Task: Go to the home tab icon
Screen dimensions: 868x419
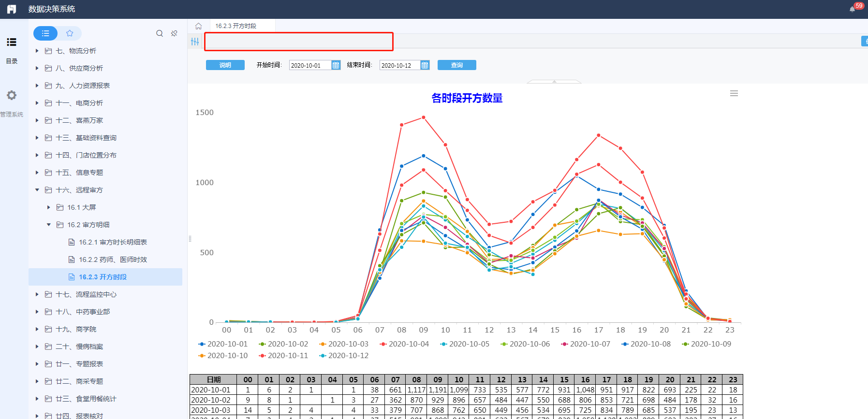Action: [x=198, y=26]
